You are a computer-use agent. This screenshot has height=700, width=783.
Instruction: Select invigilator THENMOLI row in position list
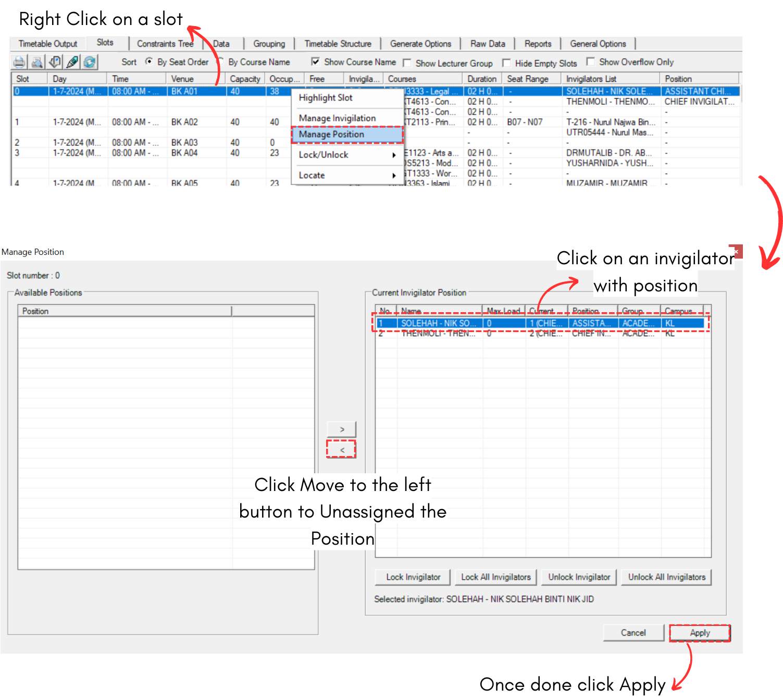click(x=438, y=334)
